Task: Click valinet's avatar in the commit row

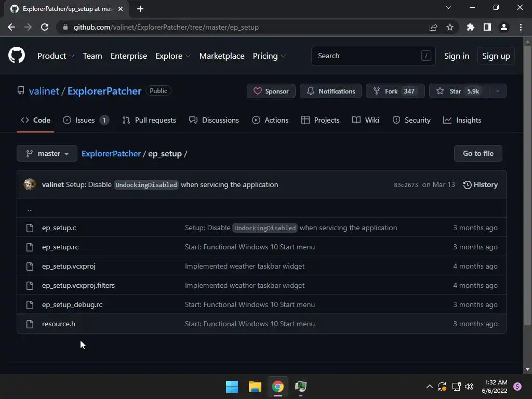Action: [30, 184]
